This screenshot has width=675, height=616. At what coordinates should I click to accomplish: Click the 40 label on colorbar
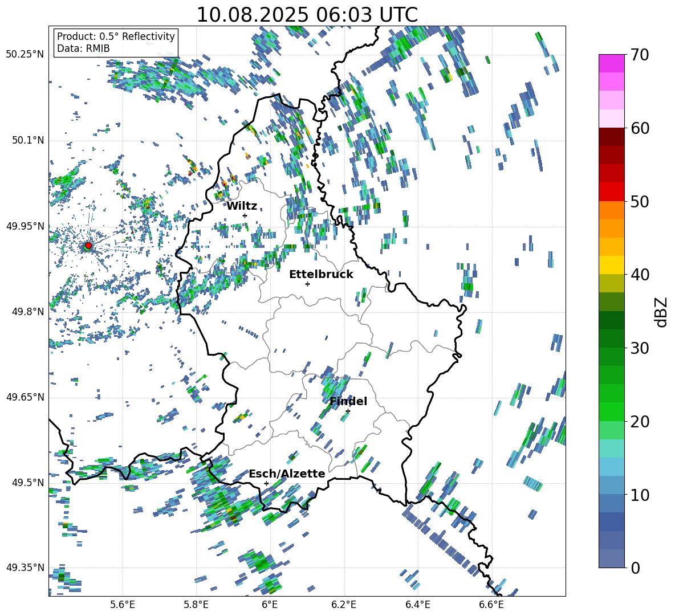tap(639, 275)
